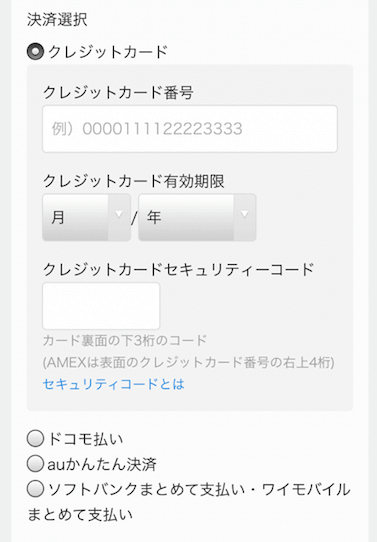Click the 決済選択 section heading
Viewport: 377px width, 542px height.
coord(57,19)
